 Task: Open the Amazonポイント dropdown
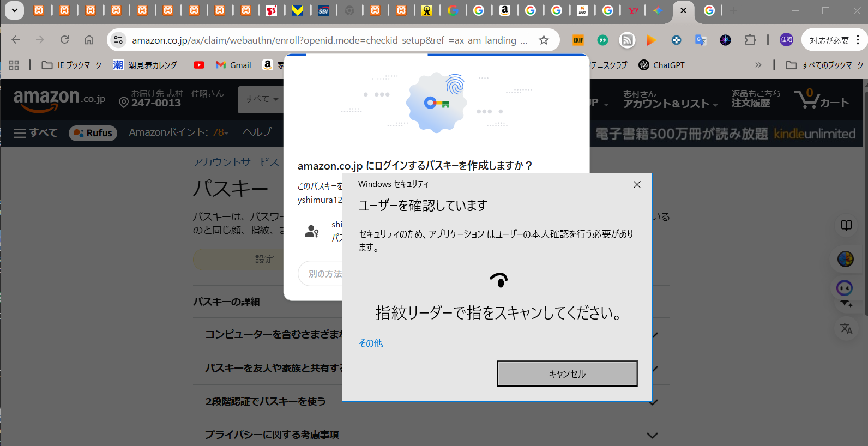tap(179, 132)
